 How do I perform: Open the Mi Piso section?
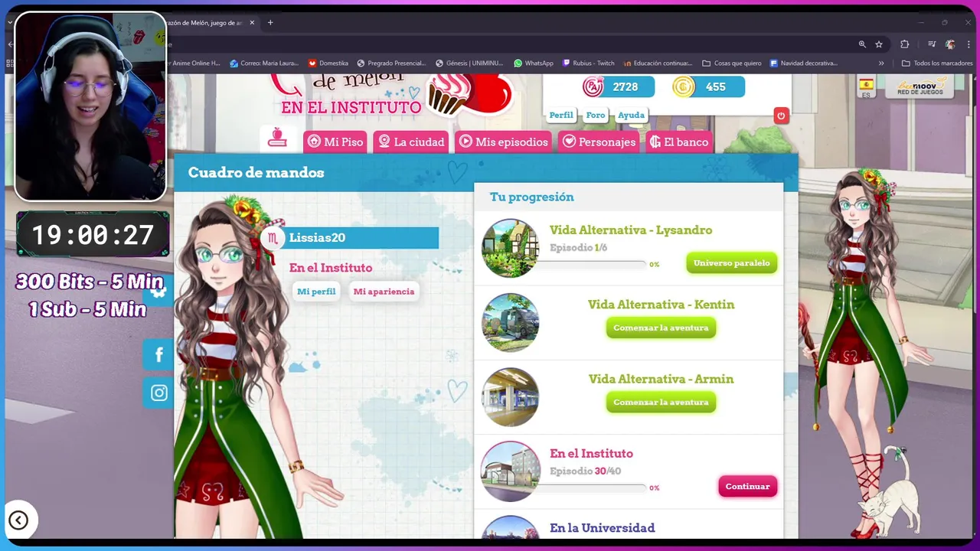[x=335, y=142]
